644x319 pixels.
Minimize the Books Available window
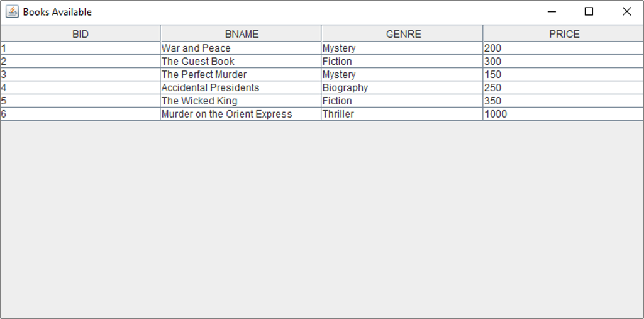point(552,12)
